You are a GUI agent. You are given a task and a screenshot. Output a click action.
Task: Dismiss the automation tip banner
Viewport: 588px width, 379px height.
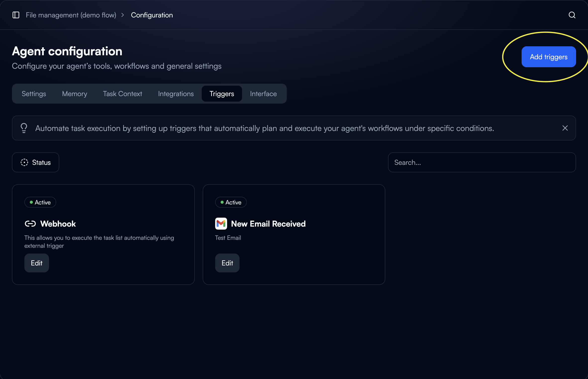click(565, 128)
